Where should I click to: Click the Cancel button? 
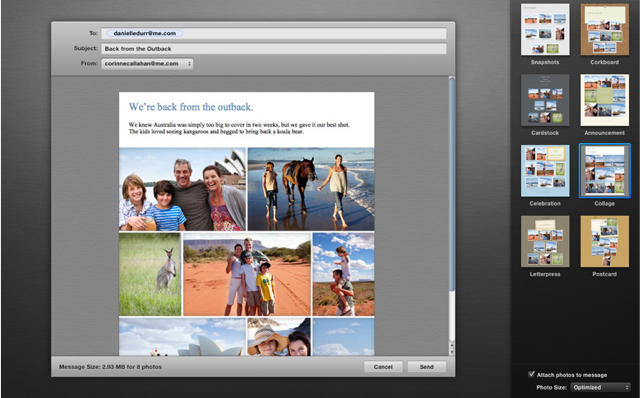tap(383, 367)
